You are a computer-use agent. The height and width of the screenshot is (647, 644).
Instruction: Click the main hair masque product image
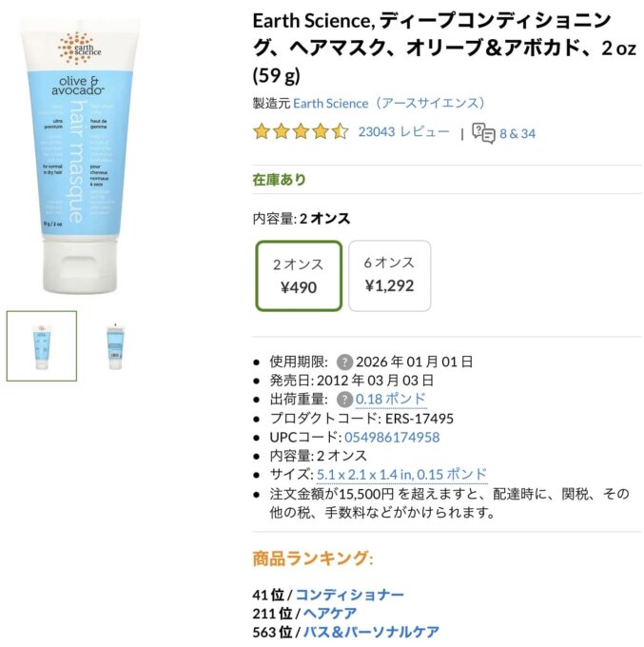coord(80,157)
